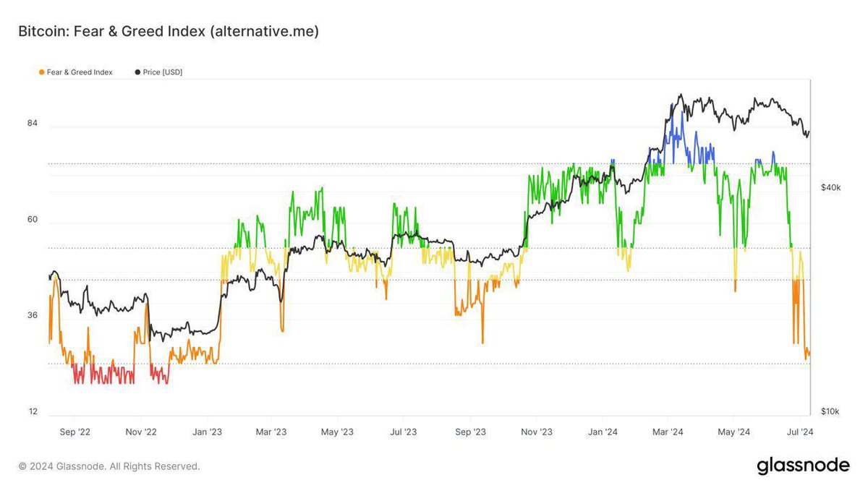This screenshot has height=488, width=868.
Task: Toggle the Price [USD] legend entry
Action: [x=158, y=72]
